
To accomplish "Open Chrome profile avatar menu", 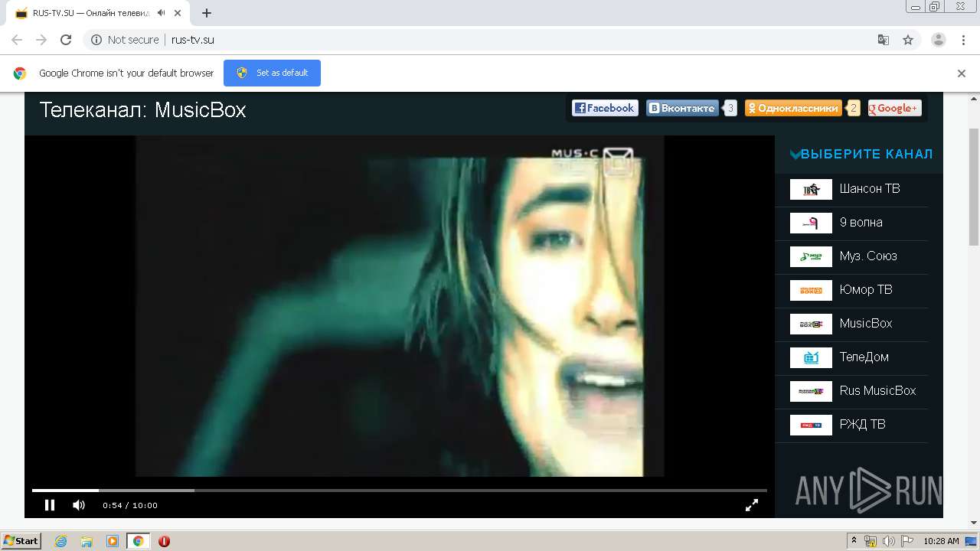I will (939, 40).
